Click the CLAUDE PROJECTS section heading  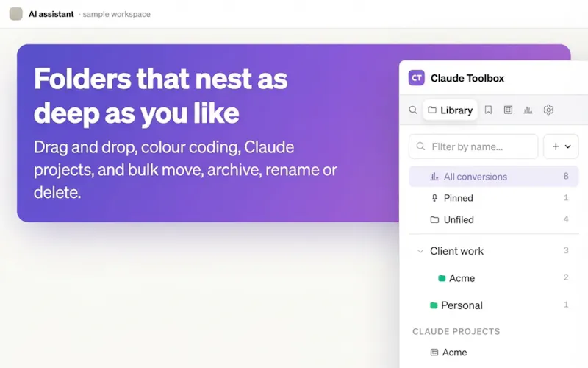456,332
